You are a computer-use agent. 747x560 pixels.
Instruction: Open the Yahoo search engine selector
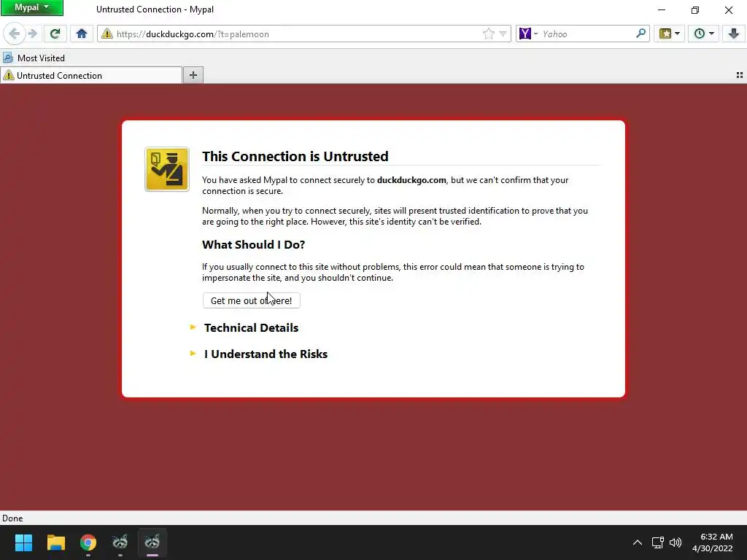point(528,34)
